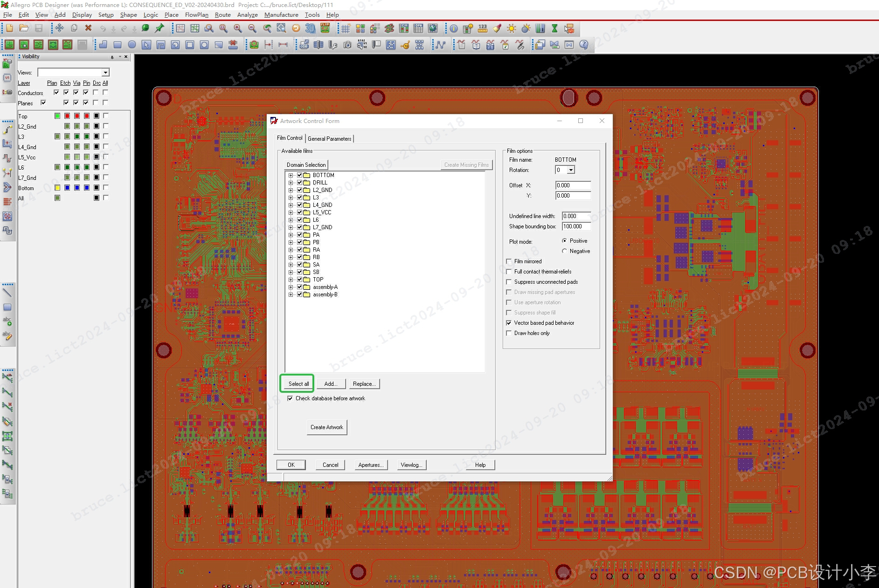Open the Manufacture menu

point(281,15)
